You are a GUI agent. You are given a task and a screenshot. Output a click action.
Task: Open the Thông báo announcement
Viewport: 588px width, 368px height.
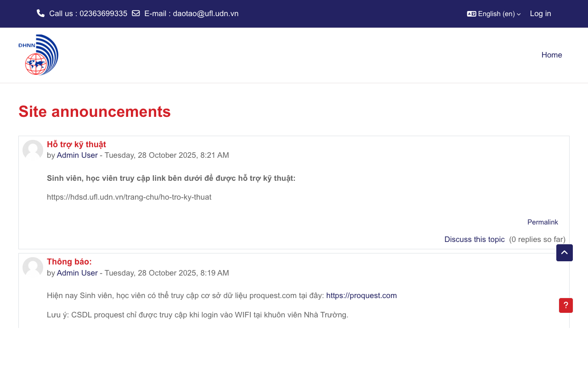69,261
